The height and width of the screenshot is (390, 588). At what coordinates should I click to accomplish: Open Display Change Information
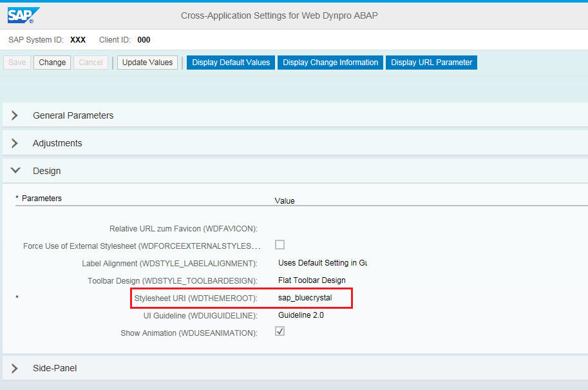330,63
